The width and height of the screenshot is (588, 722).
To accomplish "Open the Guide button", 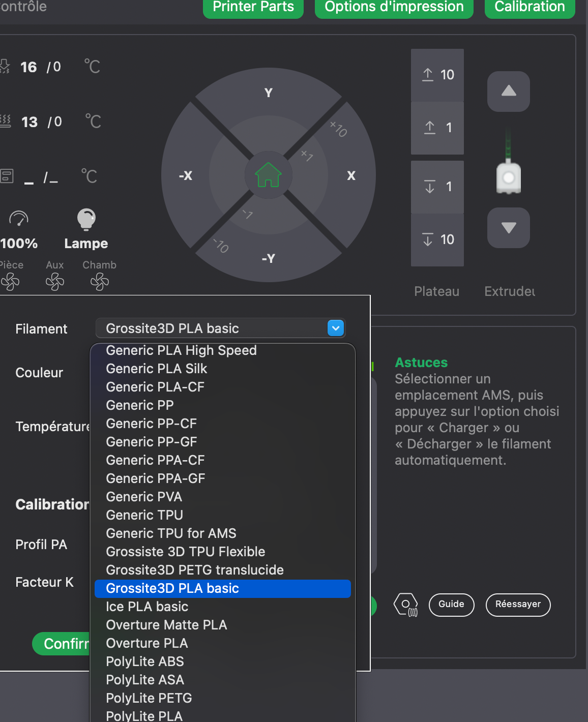I will click(451, 605).
